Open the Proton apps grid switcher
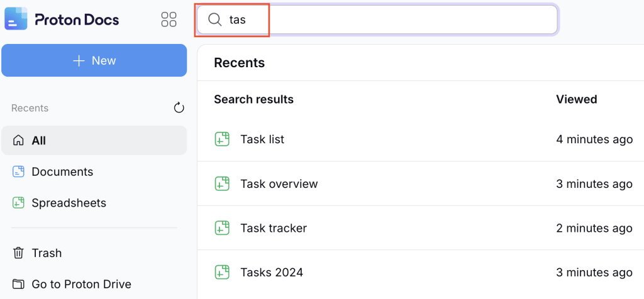The image size is (644, 299). [169, 19]
